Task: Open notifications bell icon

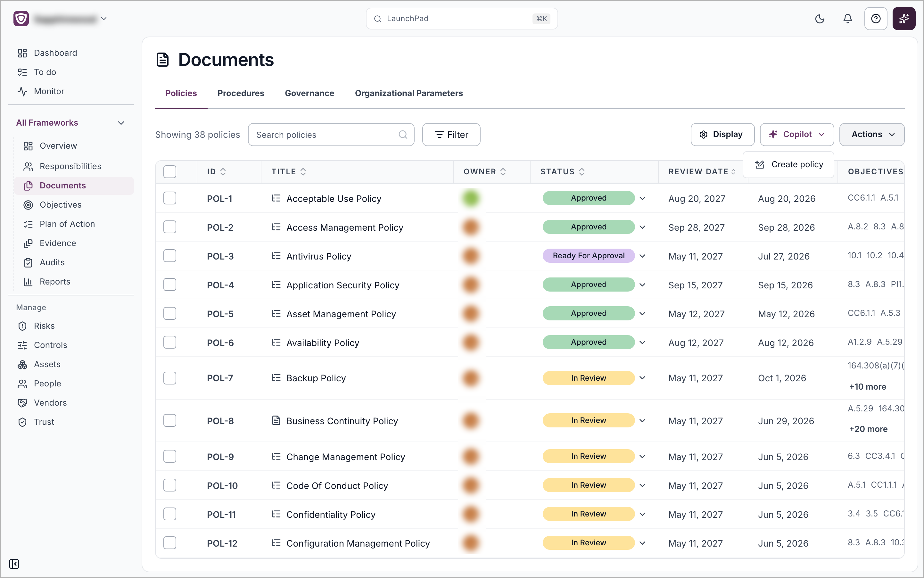Action: click(847, 19)
